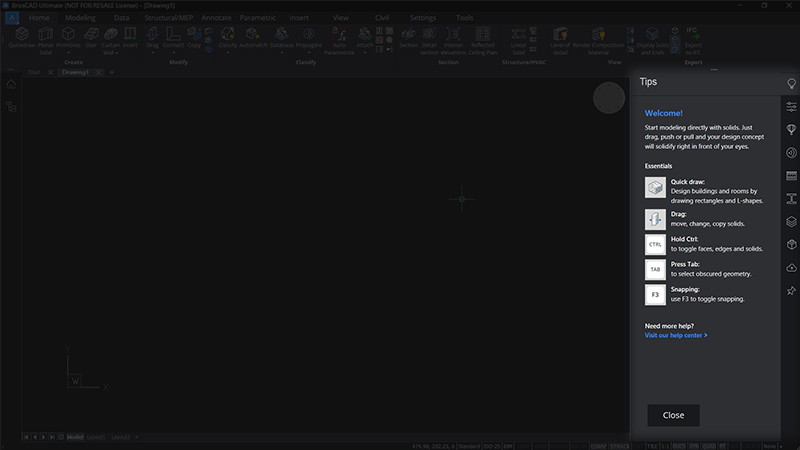800x450 pixels.
Task: Click the Quick draw tip icon
Action: 655,187
